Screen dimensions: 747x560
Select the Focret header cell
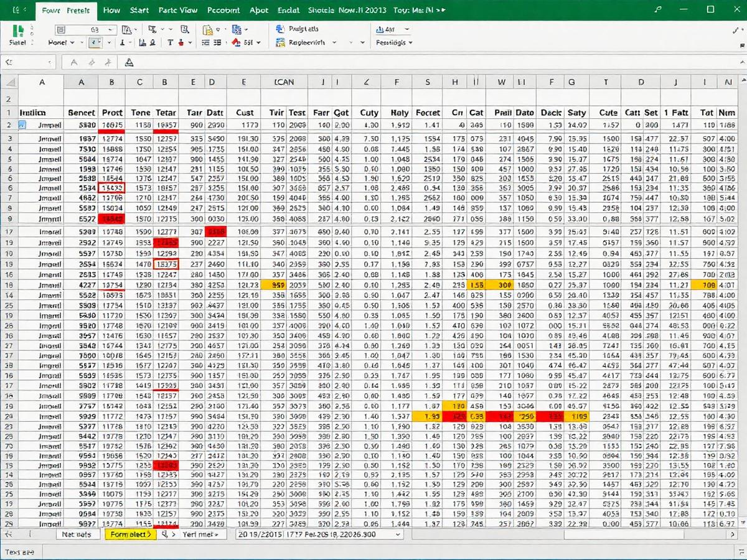428,113
